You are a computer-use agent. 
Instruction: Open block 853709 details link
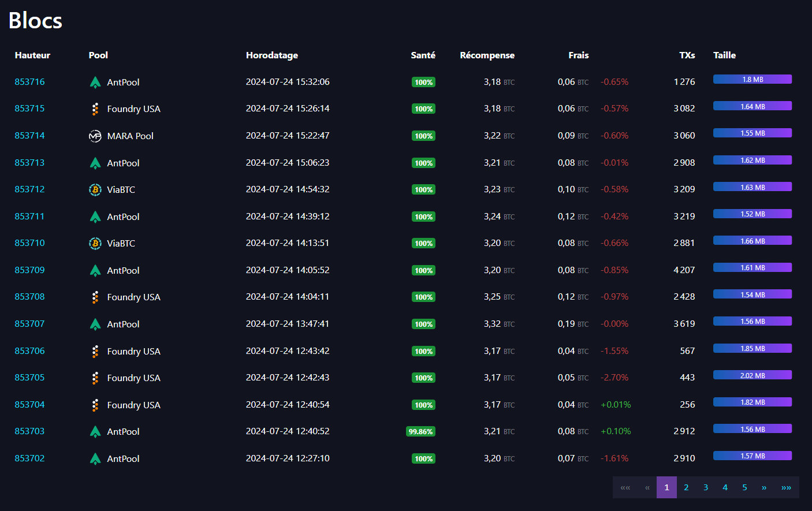(x=29, y=270)
